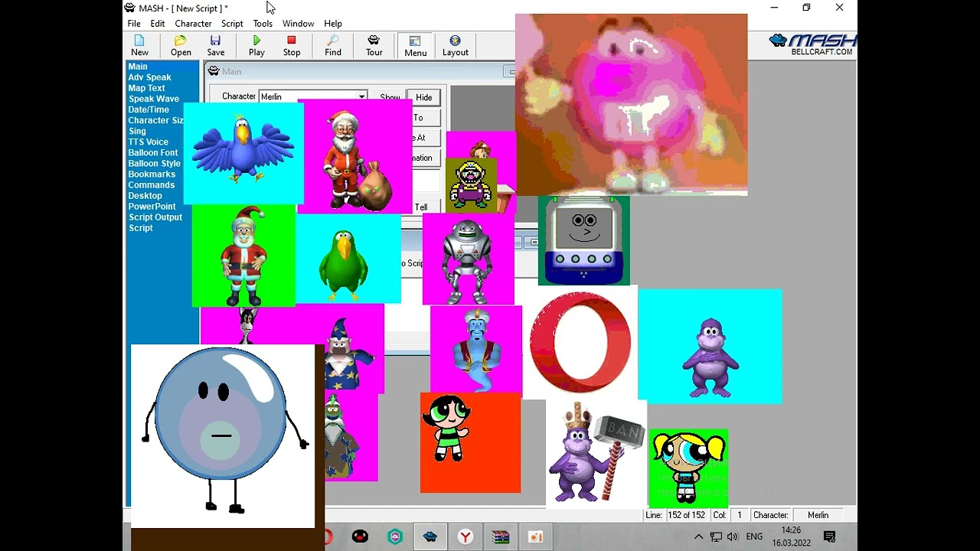Open the penguin icon in taskbar

[360, 537]
